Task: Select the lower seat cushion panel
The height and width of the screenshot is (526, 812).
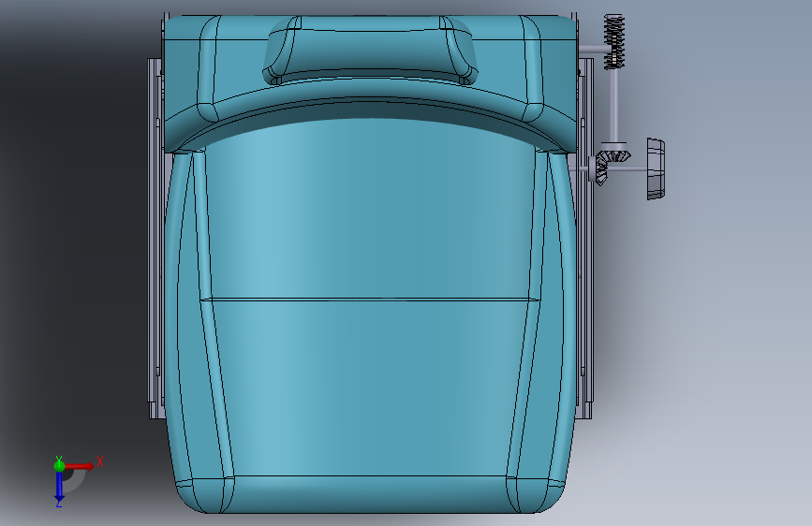Action: [370, 387]
